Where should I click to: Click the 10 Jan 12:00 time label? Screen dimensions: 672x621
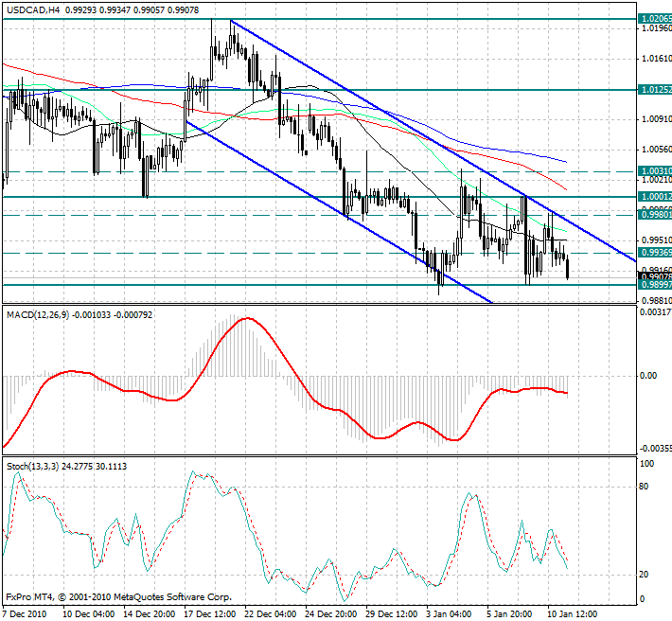click(573, 613)
